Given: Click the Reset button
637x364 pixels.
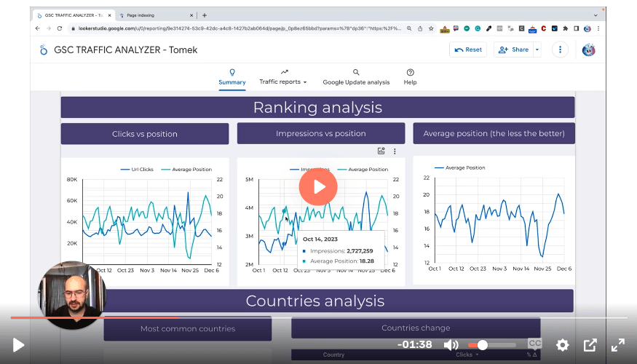Looking at the screenshot, I should click(x=468, y=50).
